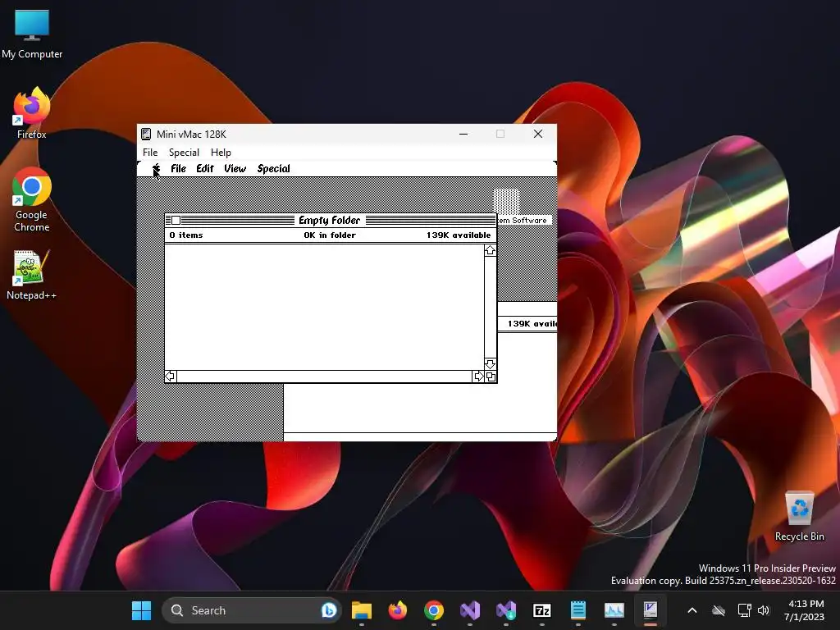Click the Empty Folder scroll left arrow
Screen dimensions: 840x630
point(171,377)
